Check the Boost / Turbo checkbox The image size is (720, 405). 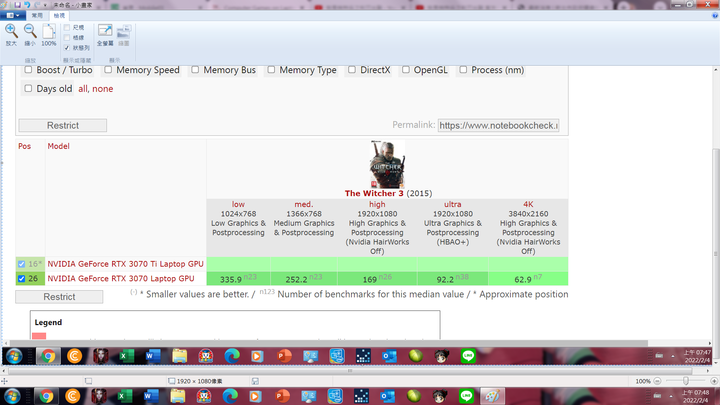coord(28,70)
